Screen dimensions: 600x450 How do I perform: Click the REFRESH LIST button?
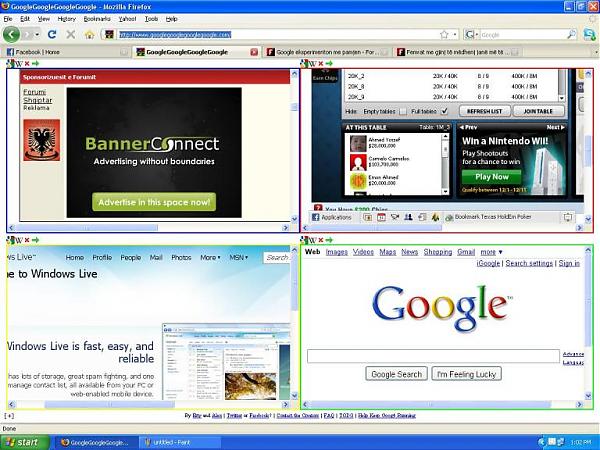point(484,111)
